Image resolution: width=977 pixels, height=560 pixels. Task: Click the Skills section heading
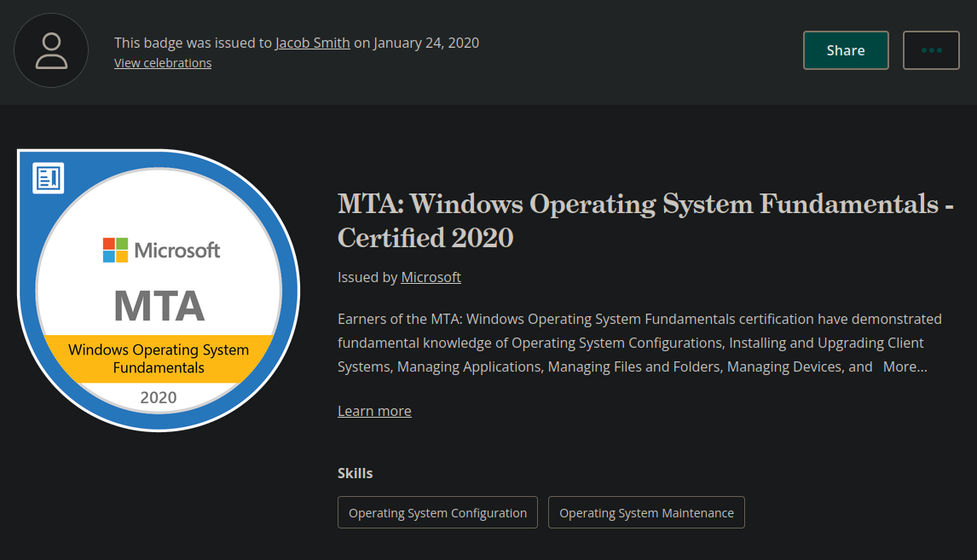coord(356,473)
